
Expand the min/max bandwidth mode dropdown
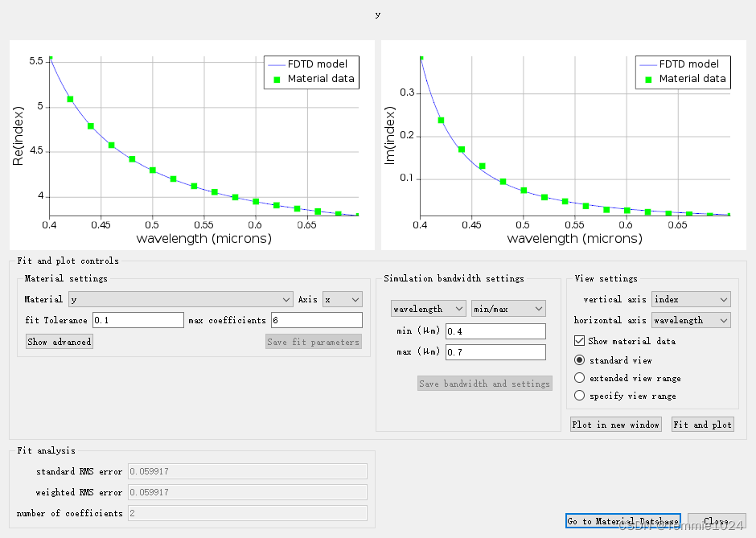(x=508, y=309)
